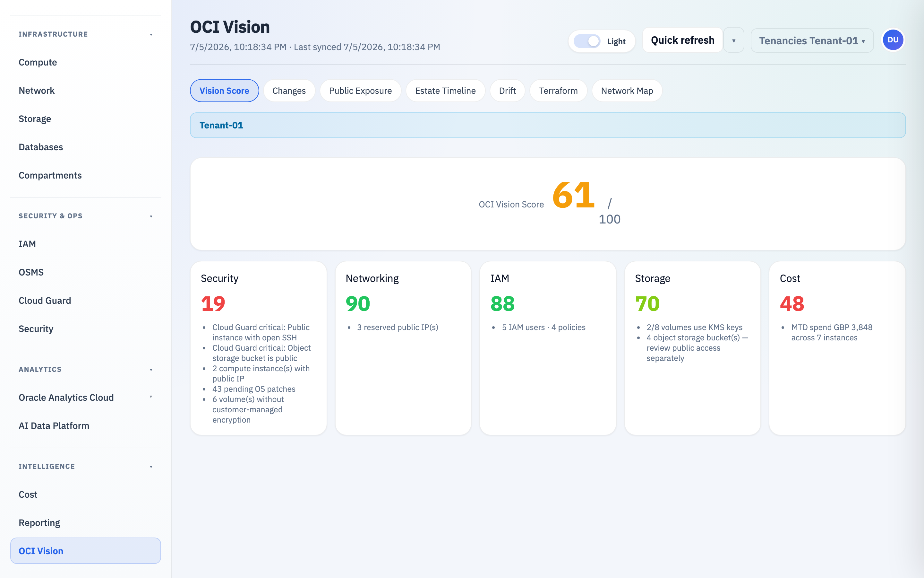Click the Tenant-01 banner
The height and width of the screenshot is (578, 924).
point(548,125)
